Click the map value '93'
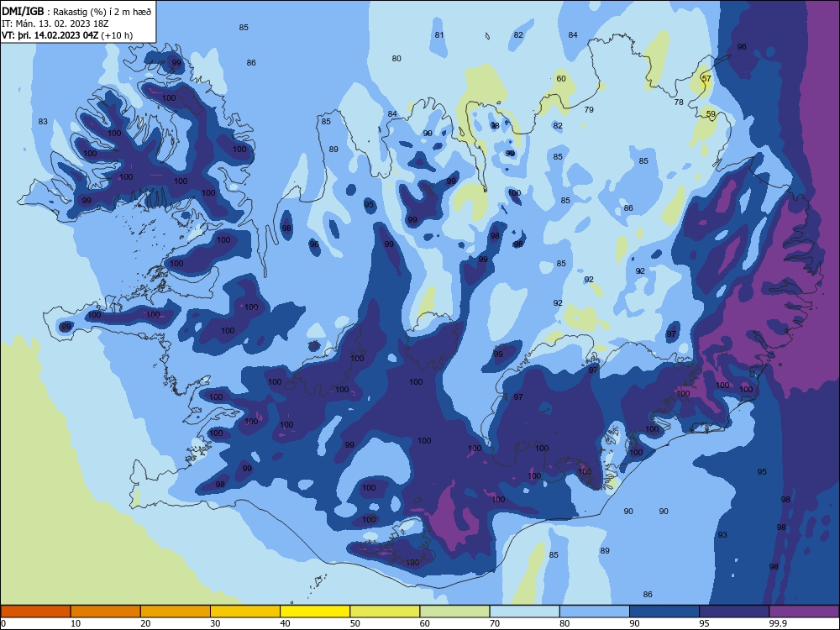This screenshot has width=840, height=630. (722, 535)
